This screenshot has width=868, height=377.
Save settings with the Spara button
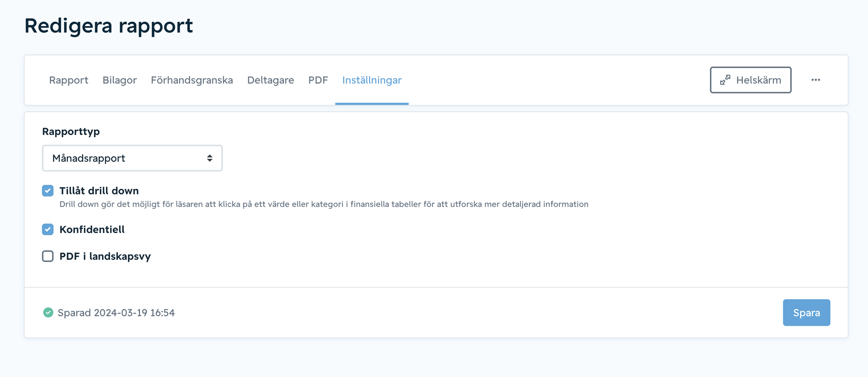(x=807, y=313)
